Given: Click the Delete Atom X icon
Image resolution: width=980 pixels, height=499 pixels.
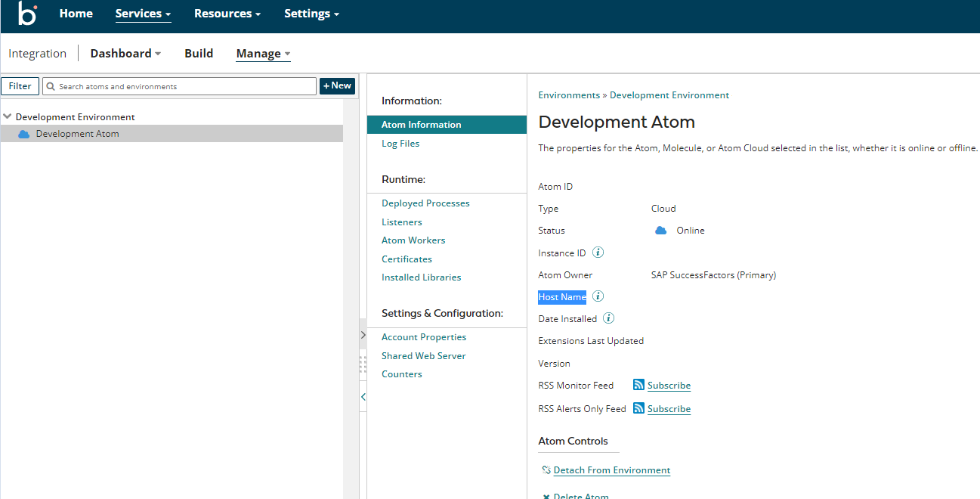Looking at the screenshot, I should tap(546, 496).
